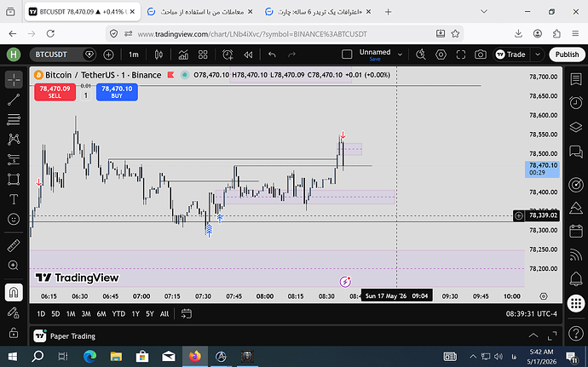Screen dimensions: 588x367
Task: Open chart settings hexagon icon
Action: [x=441, y=54]
